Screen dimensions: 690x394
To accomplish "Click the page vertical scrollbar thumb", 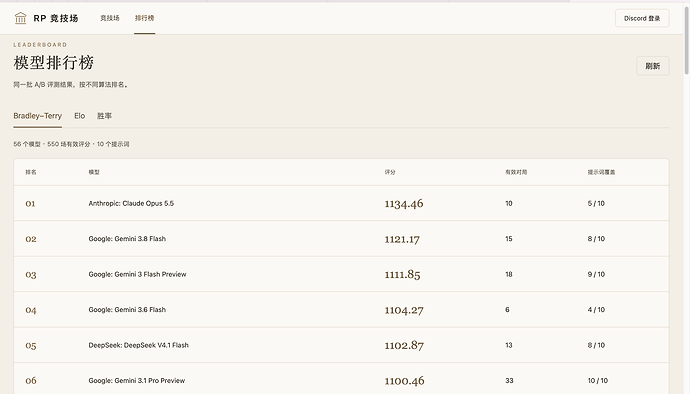I will pos(686,40).
